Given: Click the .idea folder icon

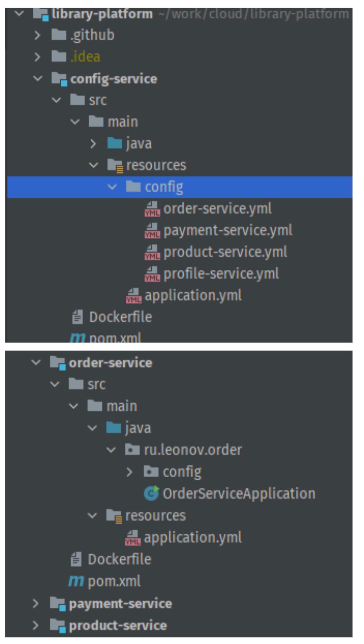Looking at the screenshot, I should coord(59,56).
